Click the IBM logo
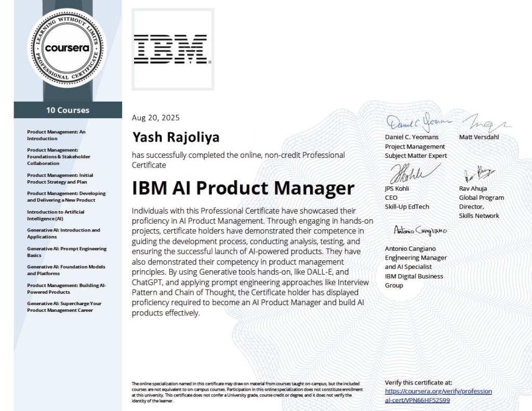This screenshot has width=532, height=411. 172,49
